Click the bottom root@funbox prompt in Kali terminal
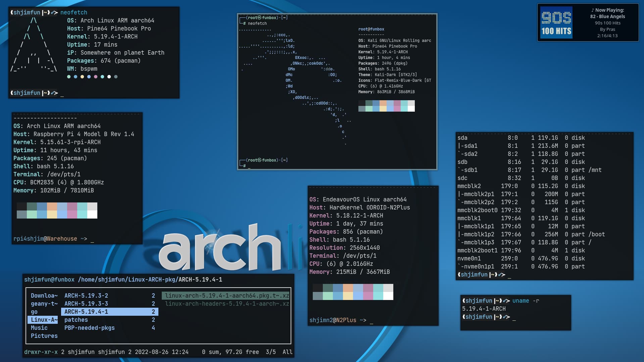Image resolution: width=644 pixels, height=362 pixels. (263, 163)
